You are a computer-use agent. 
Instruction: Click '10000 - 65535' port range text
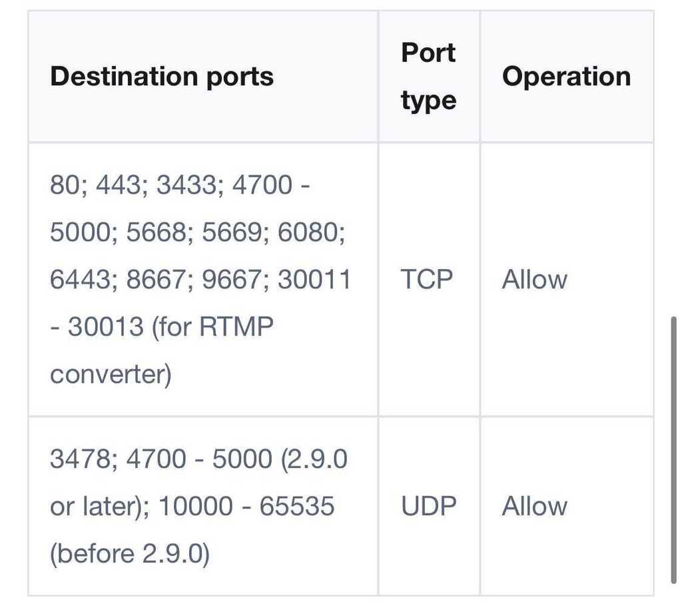246,506
